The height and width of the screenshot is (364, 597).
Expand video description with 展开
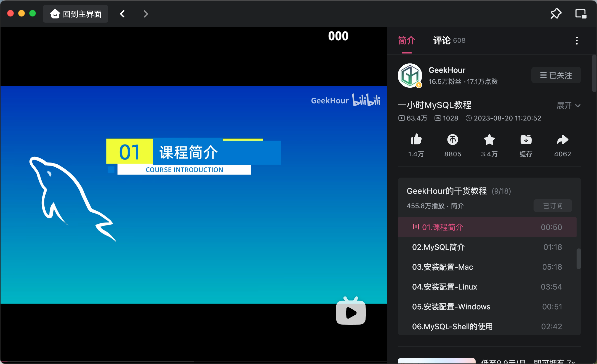click(569, 105)
